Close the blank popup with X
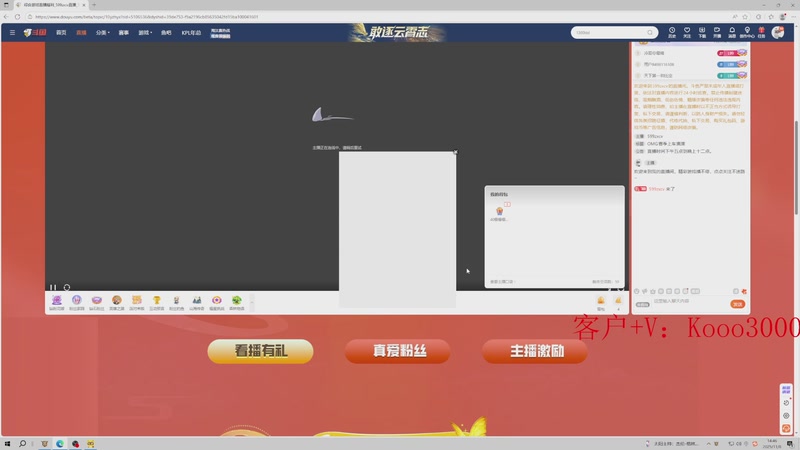This screenshot has height=450, width=800. (x=455, y=152)
